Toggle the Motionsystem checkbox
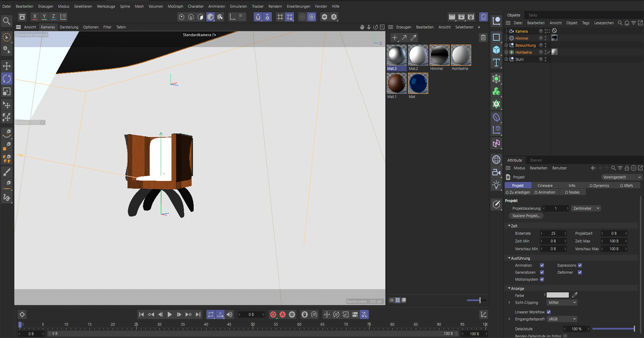This screenshot has height=338, width=644. click(x=542, y=279)
